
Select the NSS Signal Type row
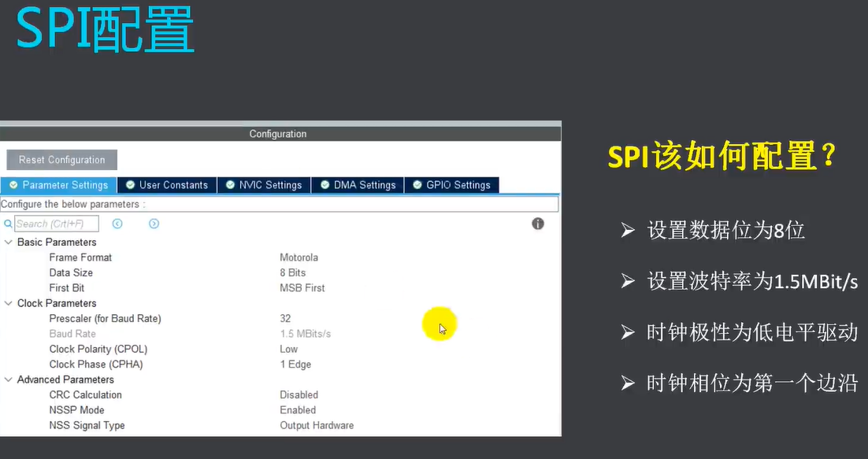point(87,425)
